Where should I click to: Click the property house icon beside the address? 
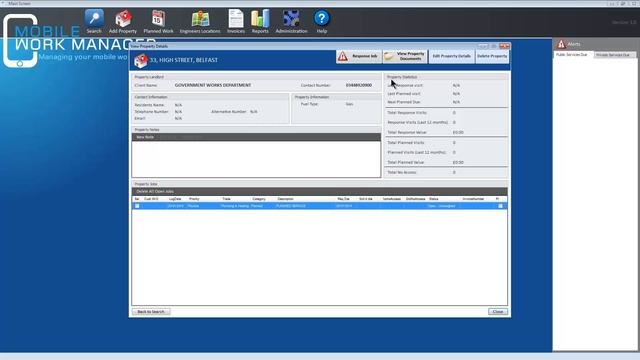(x=141, y=60)
